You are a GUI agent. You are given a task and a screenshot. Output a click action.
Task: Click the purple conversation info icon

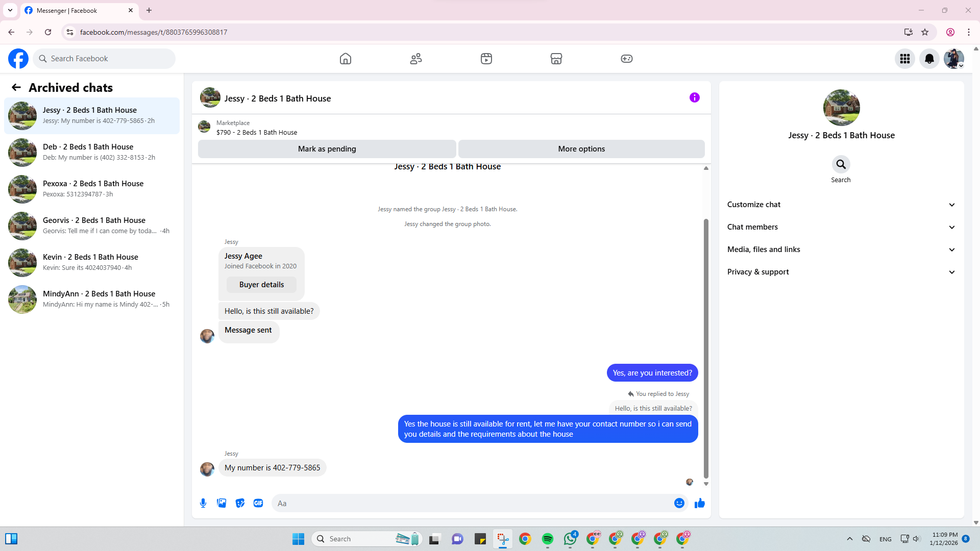(x=694, y=97)
